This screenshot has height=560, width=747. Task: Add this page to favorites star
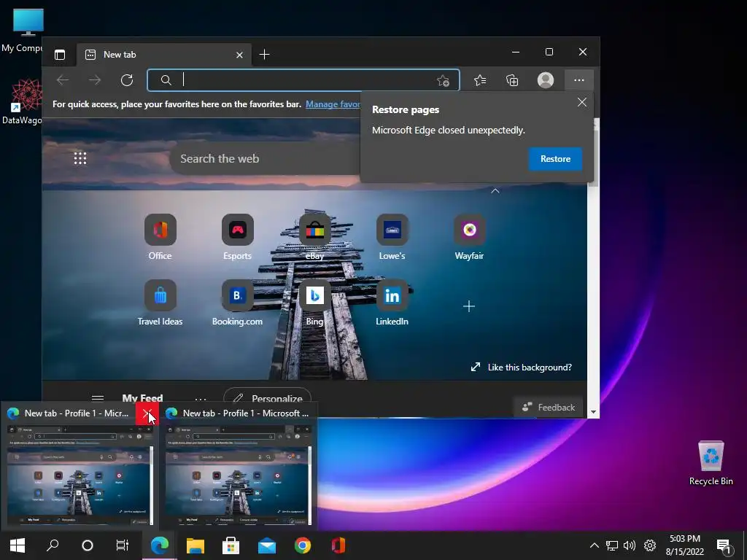[443, 80]
